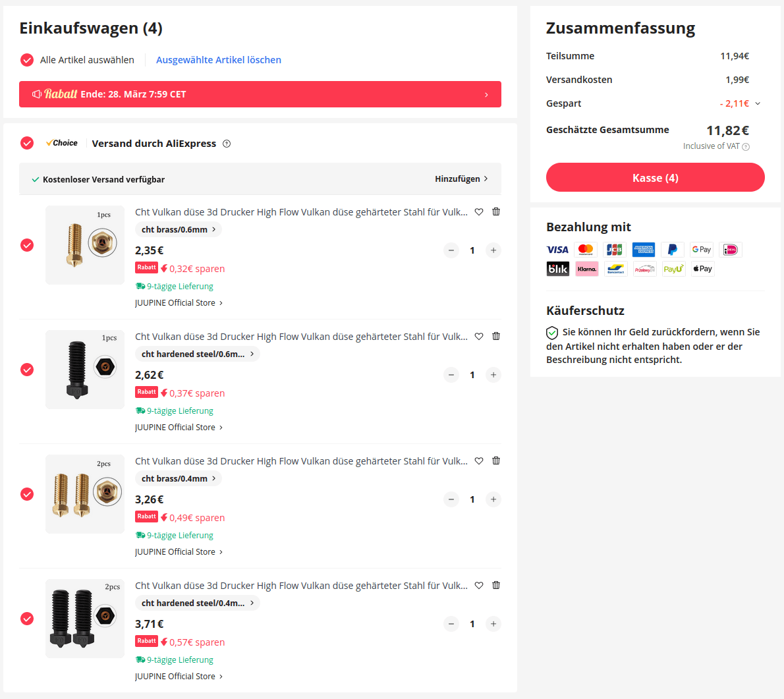Open the cht brass/0.6mm variant selector
The height and width of the screenshot is (699, 784).
179,229
